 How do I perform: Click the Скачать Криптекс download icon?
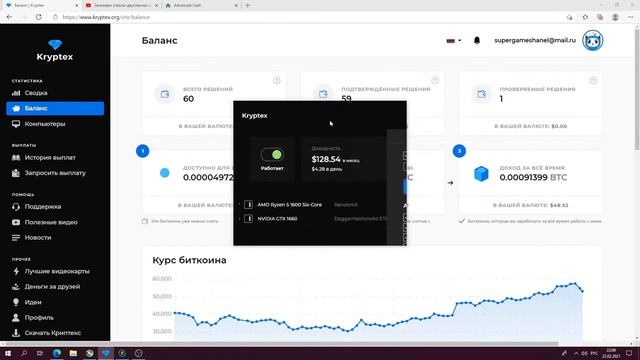(16, 333)
